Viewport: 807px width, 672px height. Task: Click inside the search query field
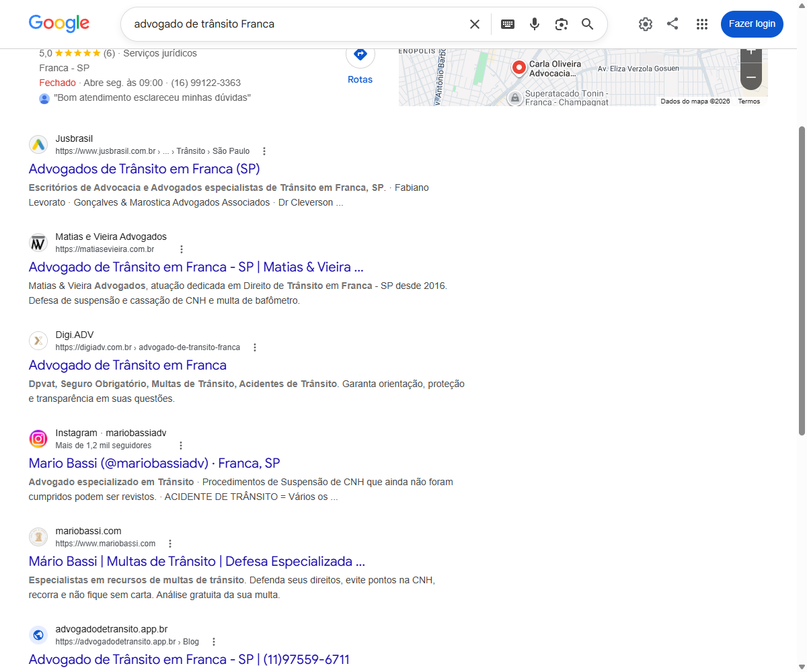(x=296, y=24)
